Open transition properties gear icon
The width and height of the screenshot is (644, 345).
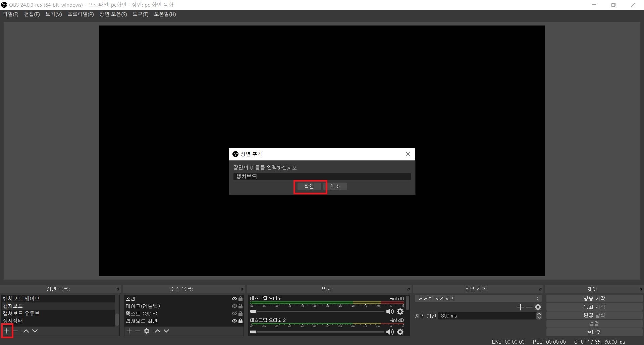[x=538, y=307]
